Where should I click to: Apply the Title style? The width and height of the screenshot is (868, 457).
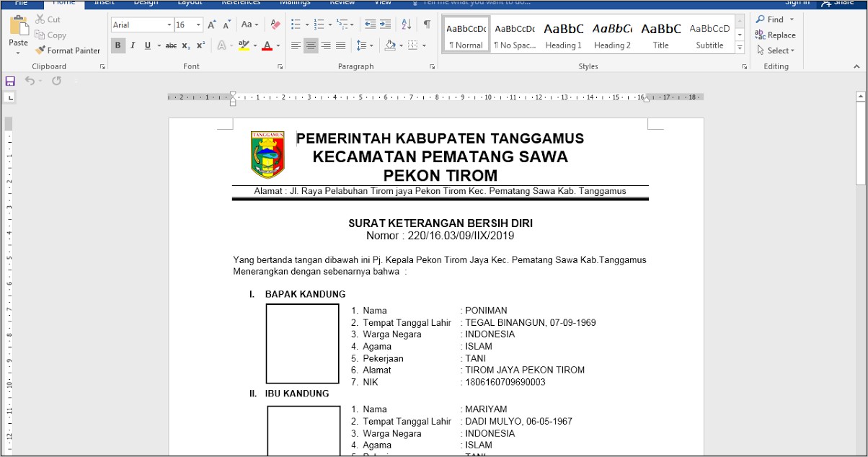click(x=661, y=35)
